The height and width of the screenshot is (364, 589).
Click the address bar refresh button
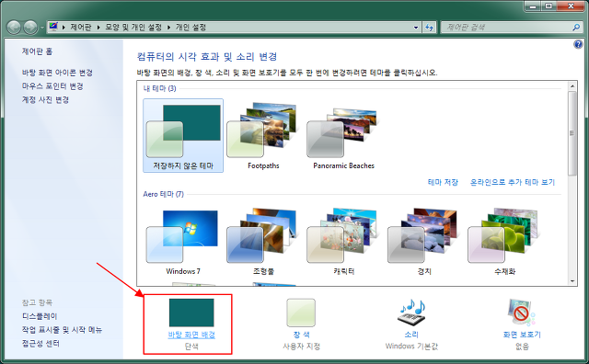pos(430,28)
